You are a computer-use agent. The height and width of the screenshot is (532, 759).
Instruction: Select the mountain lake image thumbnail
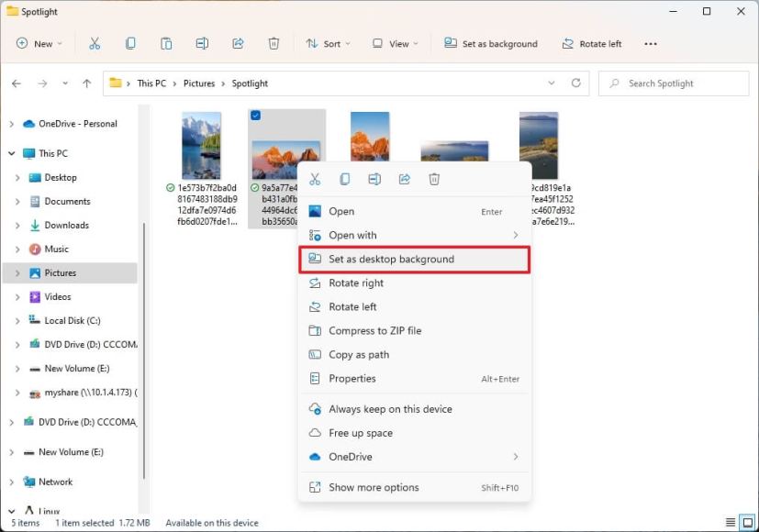tap(201, 146)
